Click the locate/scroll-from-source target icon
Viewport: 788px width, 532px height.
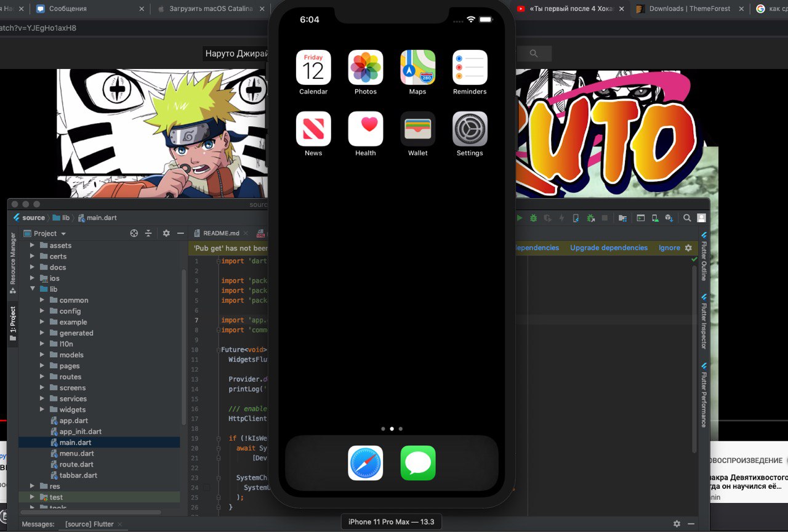pyautogui.click(x=134, y=233)
